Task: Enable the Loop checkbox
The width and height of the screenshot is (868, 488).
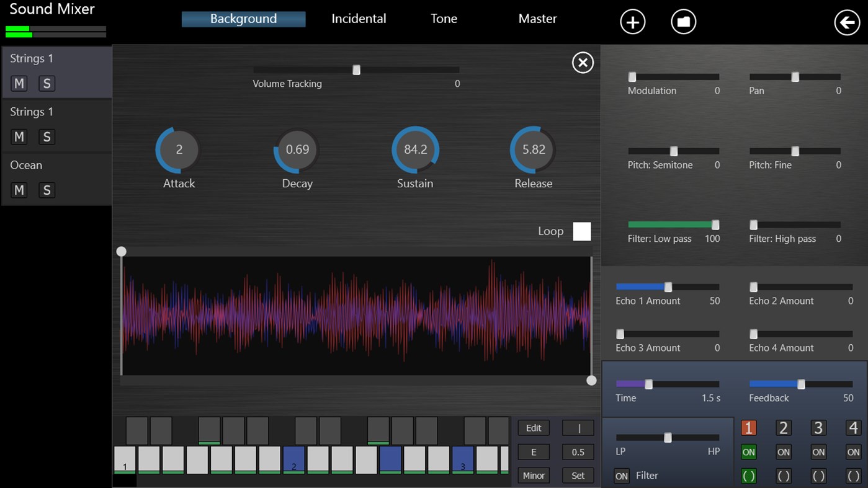Action: coord(581,231)
